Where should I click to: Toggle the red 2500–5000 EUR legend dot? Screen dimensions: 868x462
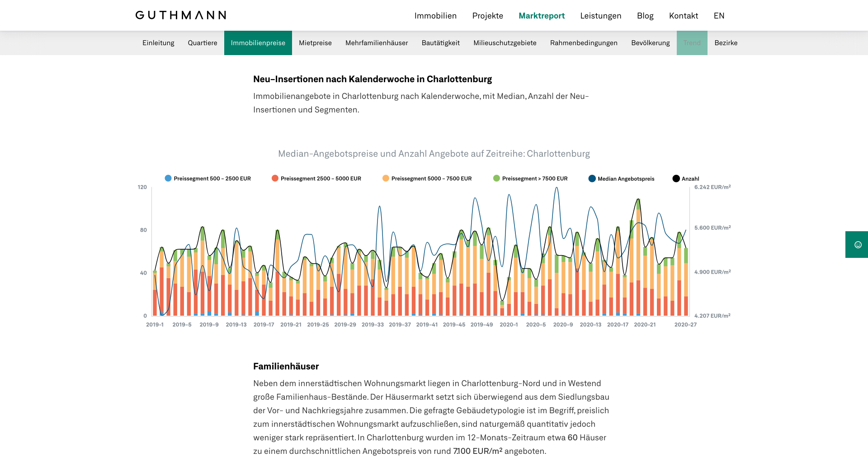click(x=275, y=178)
